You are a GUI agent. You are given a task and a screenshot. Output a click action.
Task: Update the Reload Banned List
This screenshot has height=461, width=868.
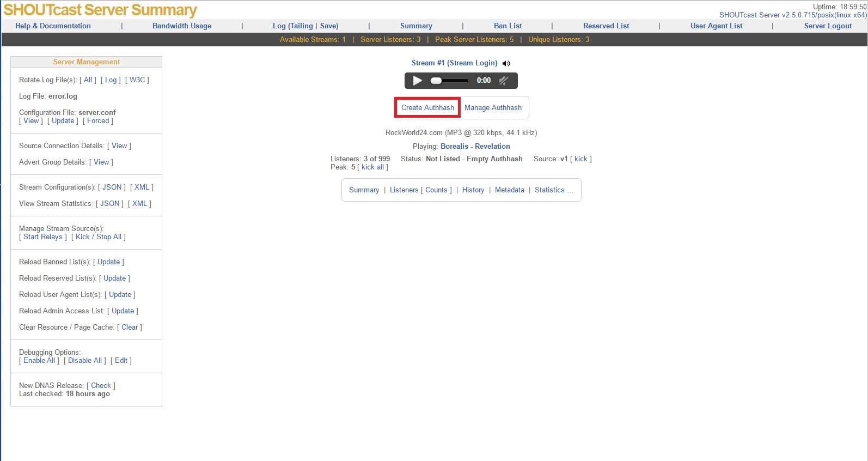click(108, 262)
